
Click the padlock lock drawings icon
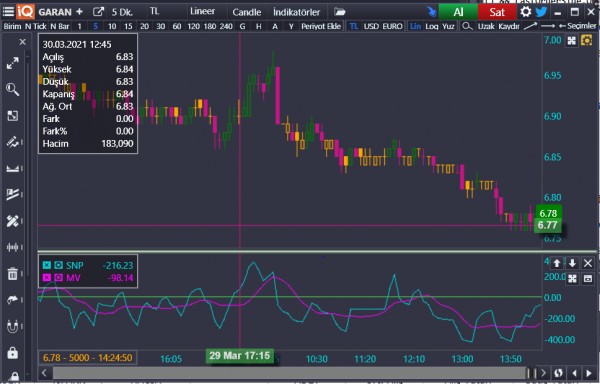click(12, 353)
